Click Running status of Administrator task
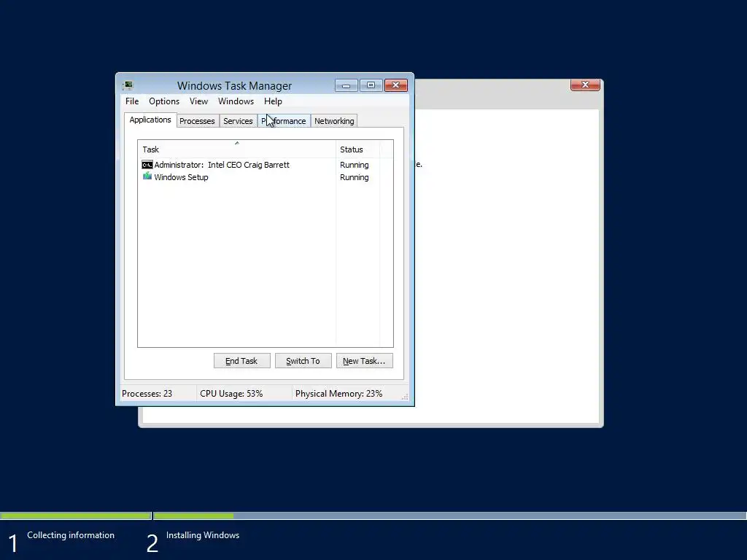 [x=354, y=165]
